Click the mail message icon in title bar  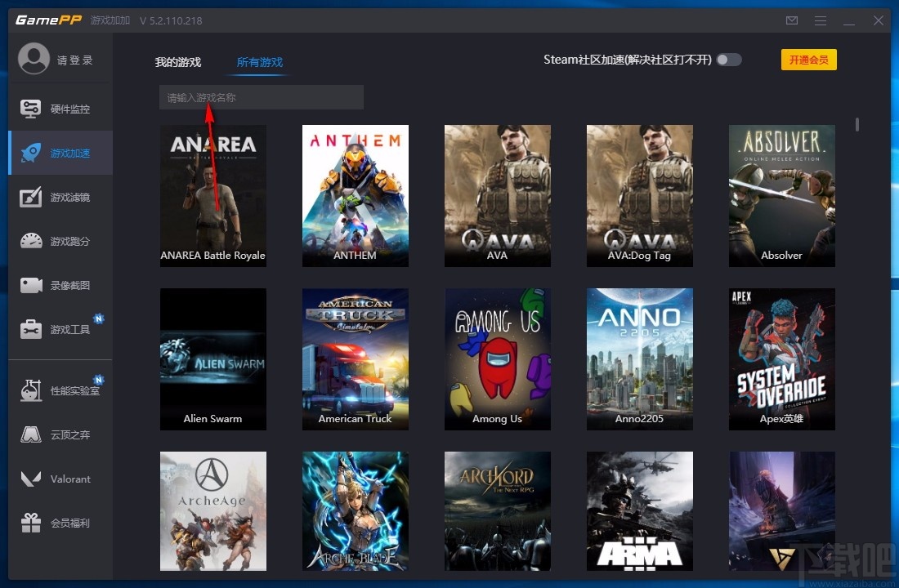click(792, 20)
